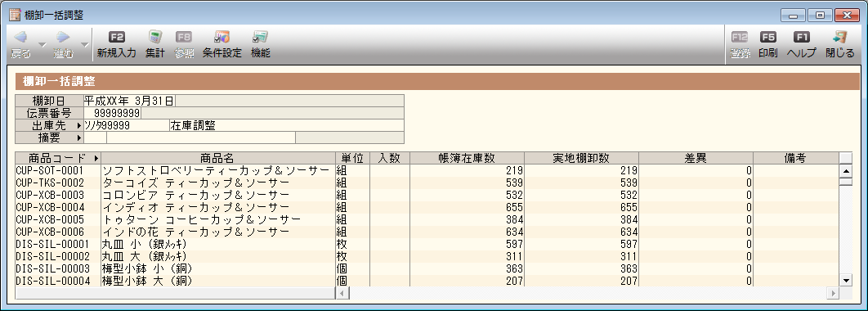This screenshot has height=311, width=868.
Task: Click the vertical scrollbar down arrow
Action: (x=846, y=281)
